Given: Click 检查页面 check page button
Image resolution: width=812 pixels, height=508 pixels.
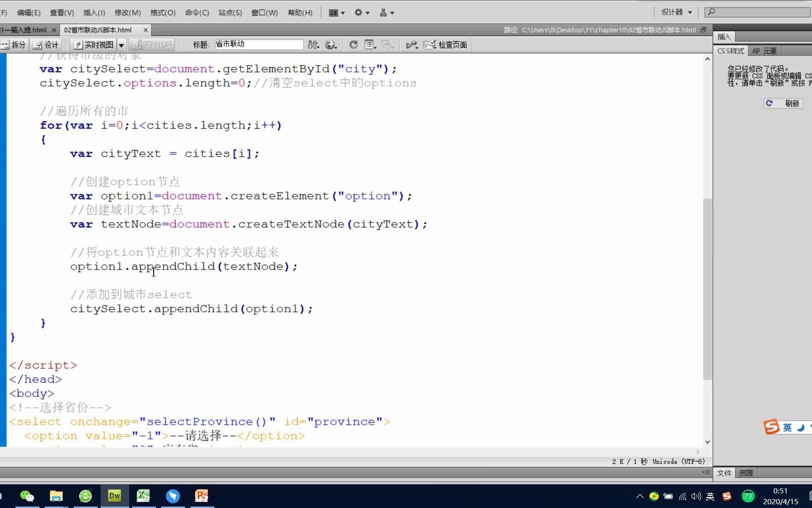Looking at the screenshot, I should point(445,45).
